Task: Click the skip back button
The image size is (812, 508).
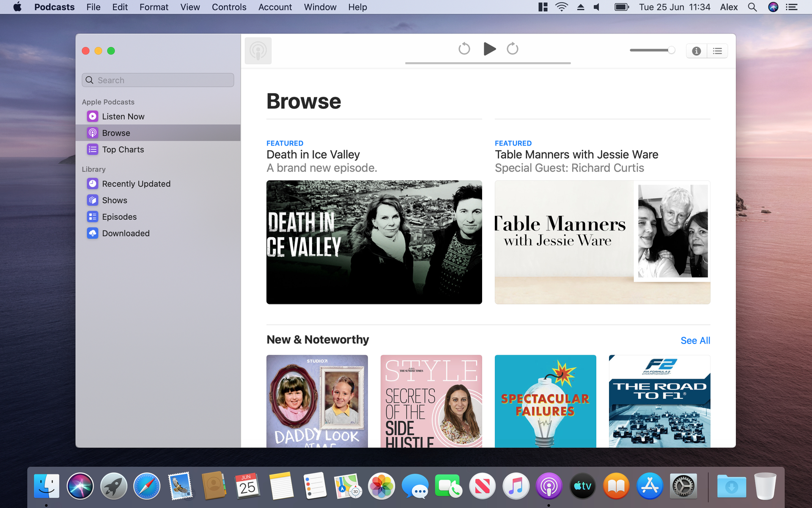Action: [464, 49]
